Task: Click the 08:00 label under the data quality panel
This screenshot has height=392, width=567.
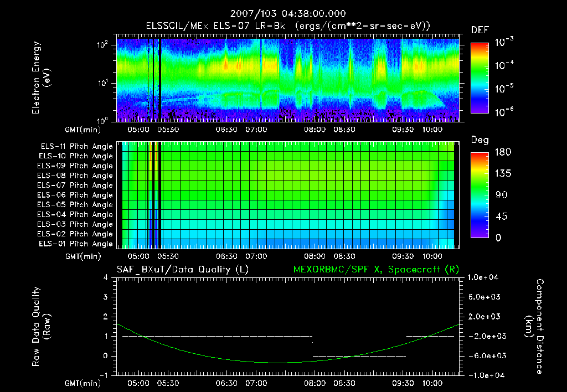Action: point(315,383)
